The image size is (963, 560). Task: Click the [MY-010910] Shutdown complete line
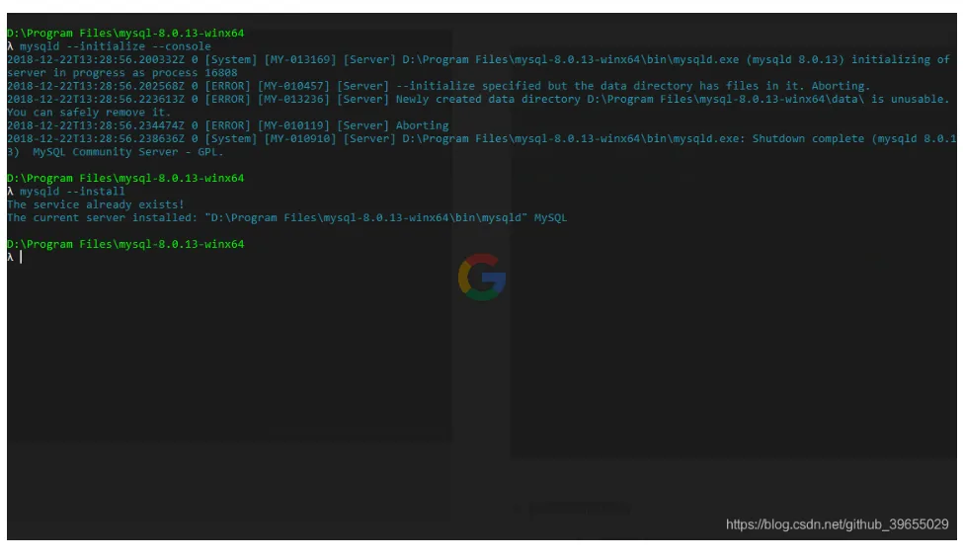tap(482, 139)
